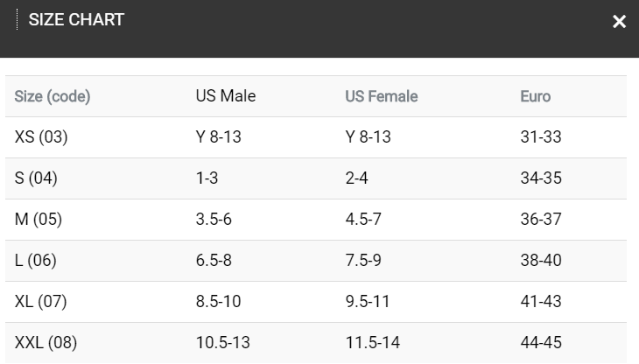Select the Euro column header
The height and width of the screenshot is (364, 639).
(536, 96)
